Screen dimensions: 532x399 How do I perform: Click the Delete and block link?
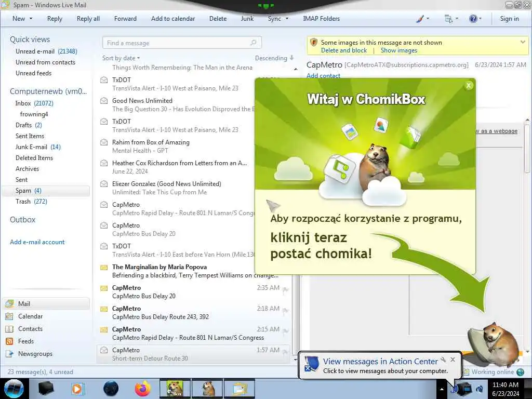344,50
